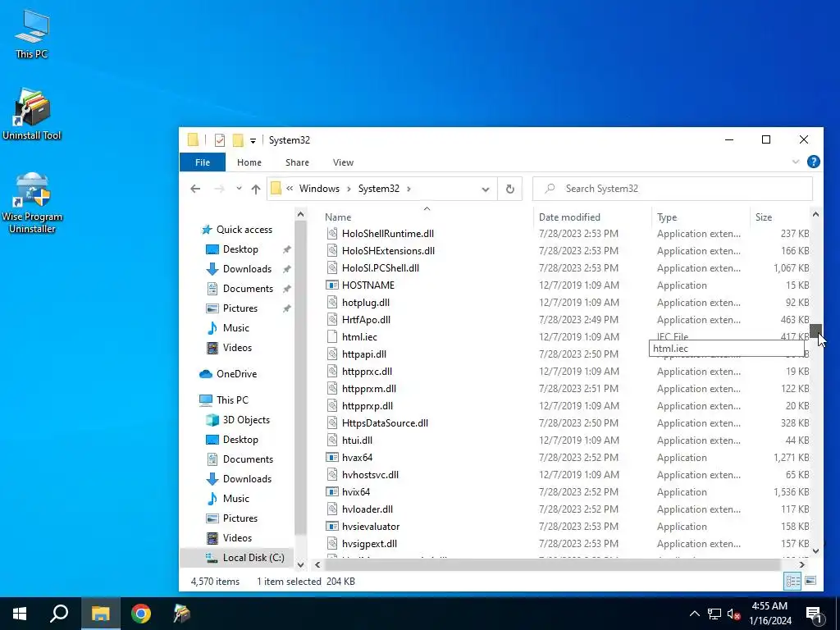Screen dimensions: 840x630
Task: Open the notification center icon
Action: point(815,614)
